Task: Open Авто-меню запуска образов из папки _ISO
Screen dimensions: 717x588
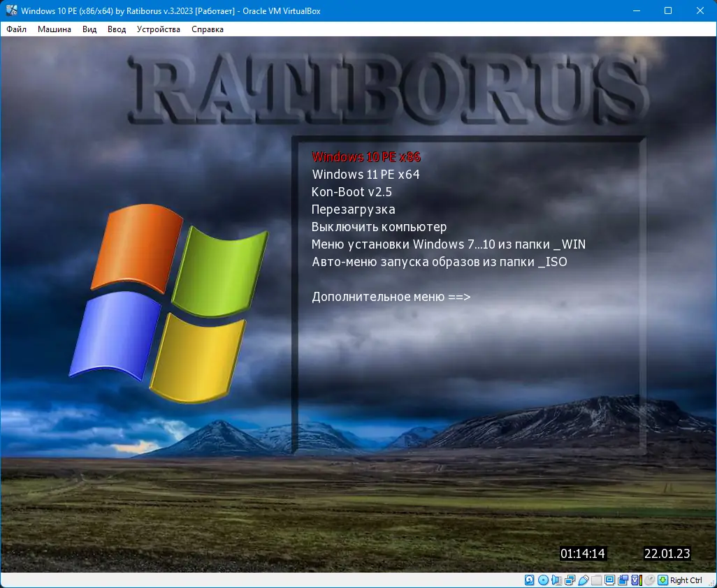Action: 440,262
